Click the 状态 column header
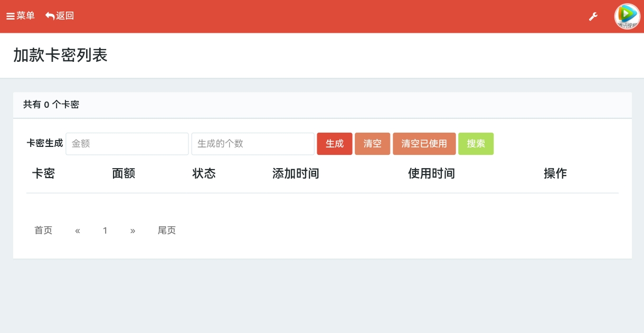 (204, 173)
